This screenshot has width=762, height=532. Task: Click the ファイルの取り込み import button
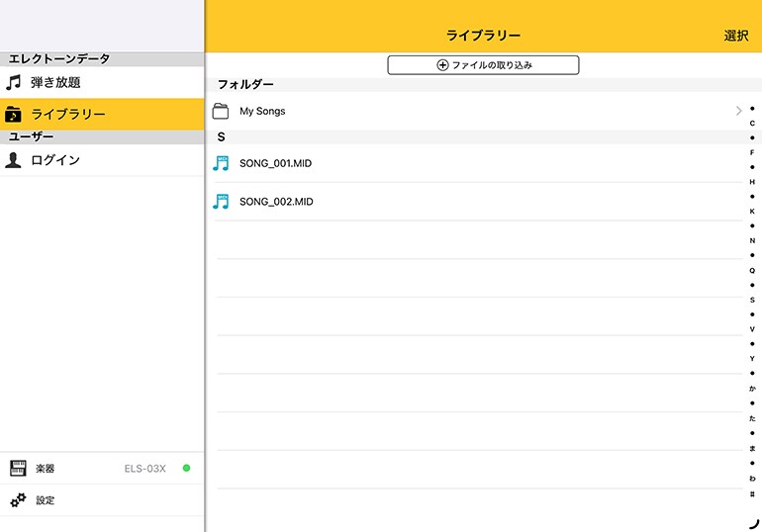click(483, 65)
